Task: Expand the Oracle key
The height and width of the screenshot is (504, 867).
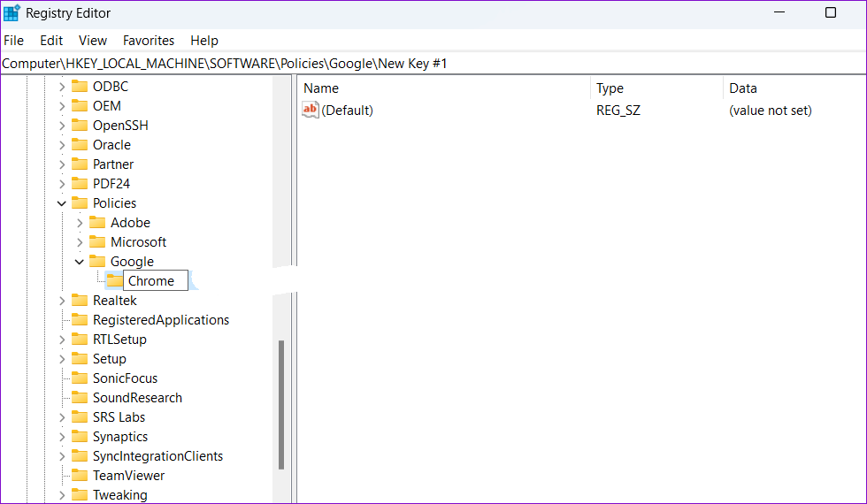Action: 62,145
